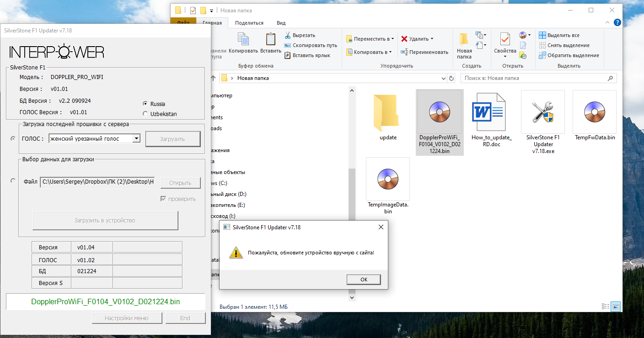Select the Russia radio button
Screen dimensions: 644x338
pos(145,104)
